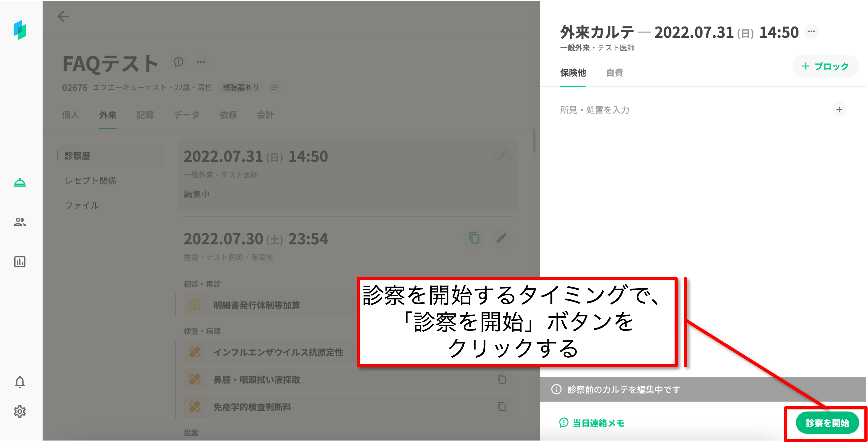Image resolution: width=868 pixels, height=442 pixels.
Task: Open settings gear icon
Action: coord(20,411)
